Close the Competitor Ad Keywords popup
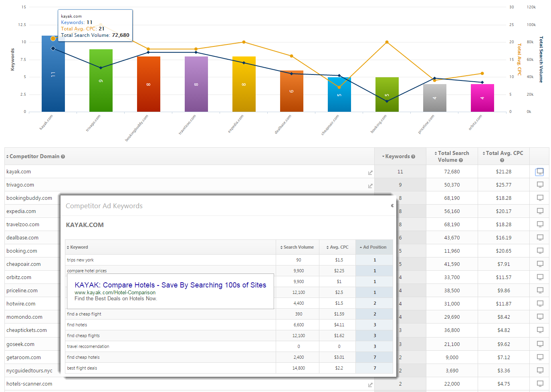This screenshot has width=551, height=392. click(x=392, y=206)
